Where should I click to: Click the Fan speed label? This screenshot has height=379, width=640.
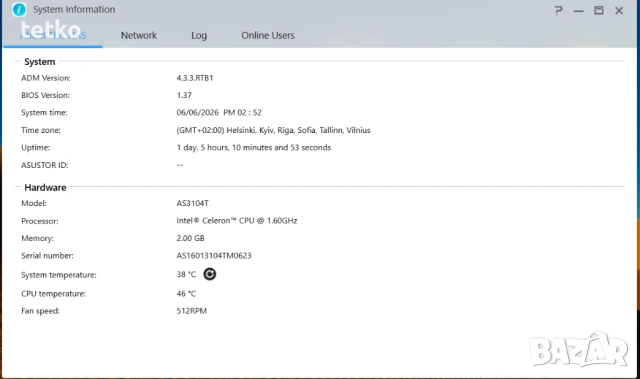(x=40, y=311)
